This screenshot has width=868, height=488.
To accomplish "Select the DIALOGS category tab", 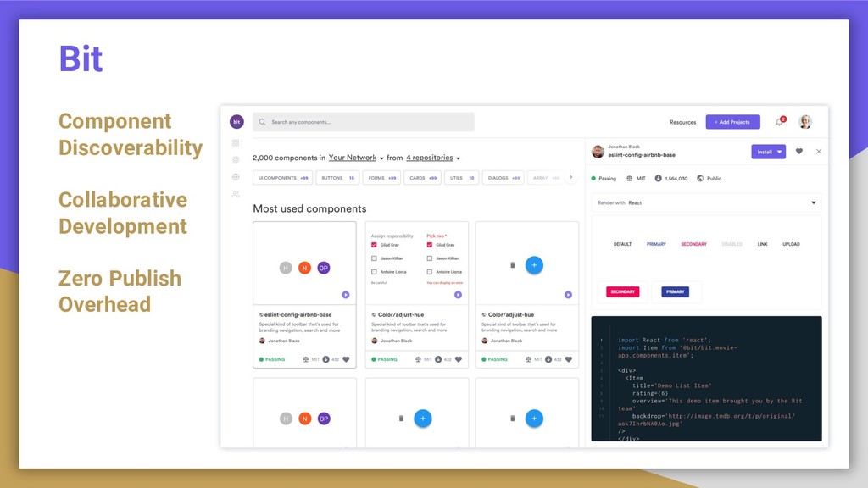I will click(504, 178).
